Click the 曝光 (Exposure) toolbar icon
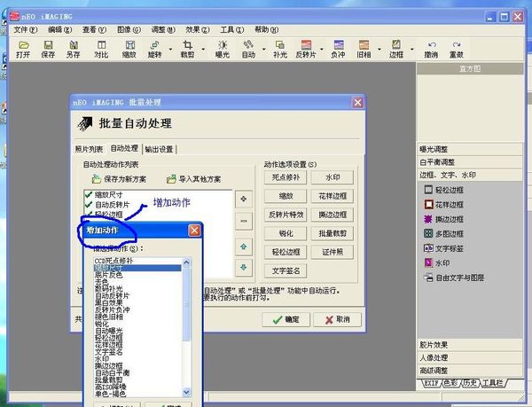The height and width of the screenshot is (407, 532). pos(222,49)
